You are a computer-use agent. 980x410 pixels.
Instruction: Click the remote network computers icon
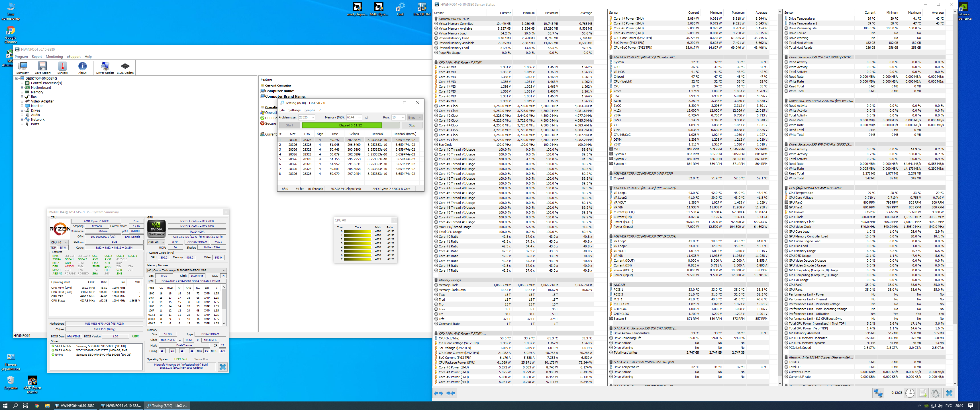point(878,393)
